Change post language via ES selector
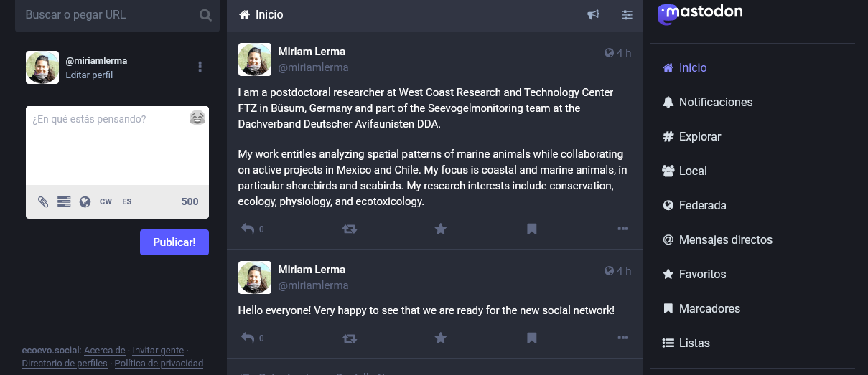Image resolution: width=868 pixels, height=375 pixels. tap(126, 201)
